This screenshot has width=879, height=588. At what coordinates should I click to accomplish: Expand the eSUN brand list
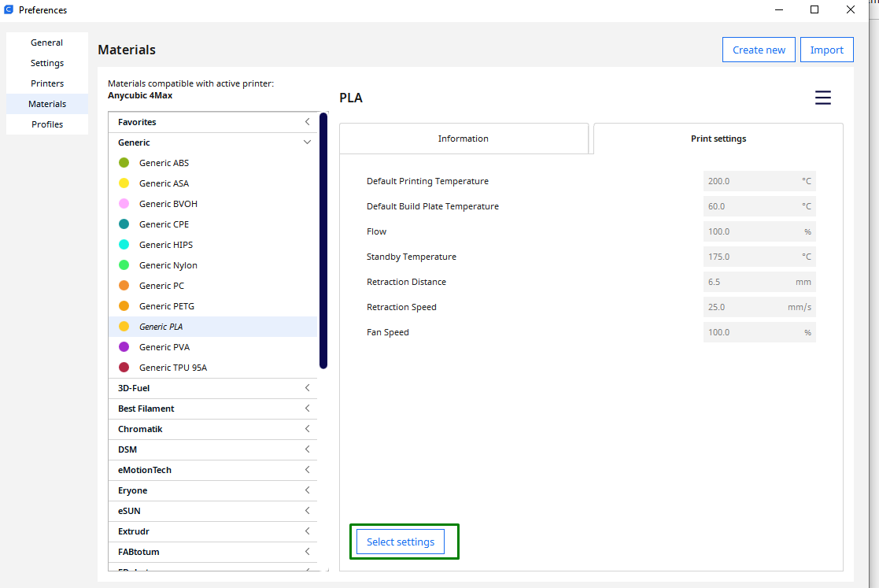307,511
